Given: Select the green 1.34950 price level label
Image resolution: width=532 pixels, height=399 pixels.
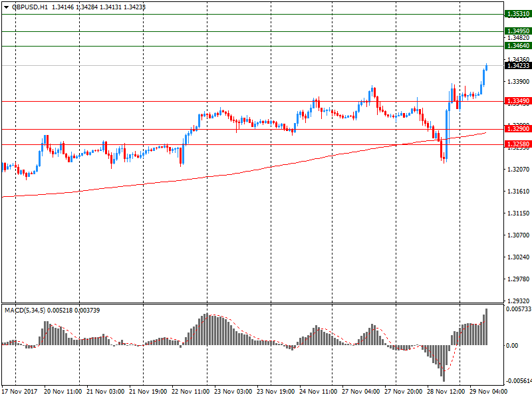Looking at the screenshot, I should (x=518, y=31).
